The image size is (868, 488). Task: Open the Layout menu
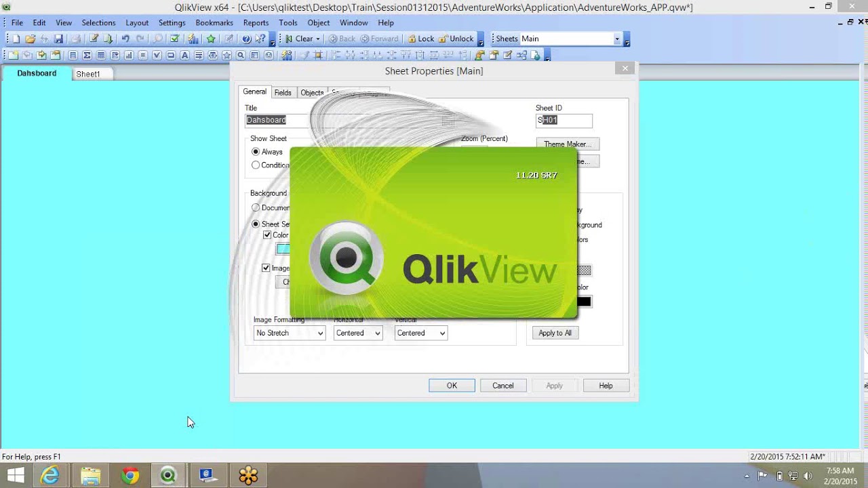tap(137, 22)
